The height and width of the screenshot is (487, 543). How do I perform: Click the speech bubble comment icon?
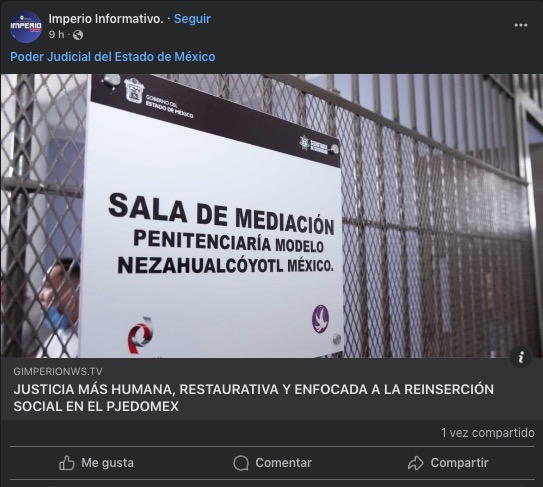coord(241,463)
